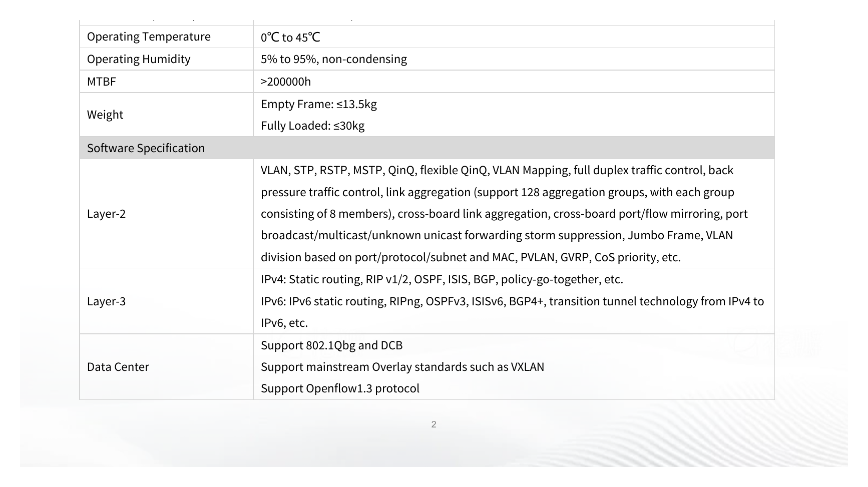This screenshot has width=868, height=487.
Task: Click the IPv4: Static routing line
Action: (x=442, y=279)
